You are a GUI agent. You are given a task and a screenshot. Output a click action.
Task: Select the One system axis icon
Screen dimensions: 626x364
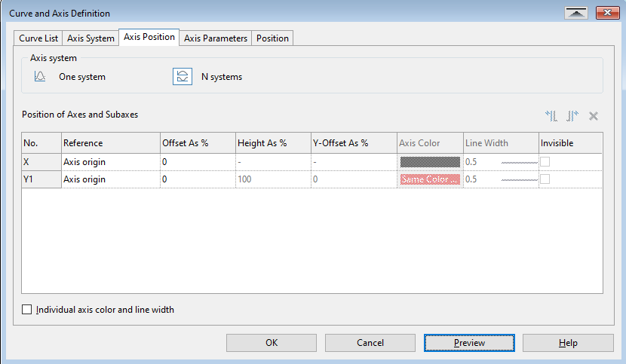point(40,76)
